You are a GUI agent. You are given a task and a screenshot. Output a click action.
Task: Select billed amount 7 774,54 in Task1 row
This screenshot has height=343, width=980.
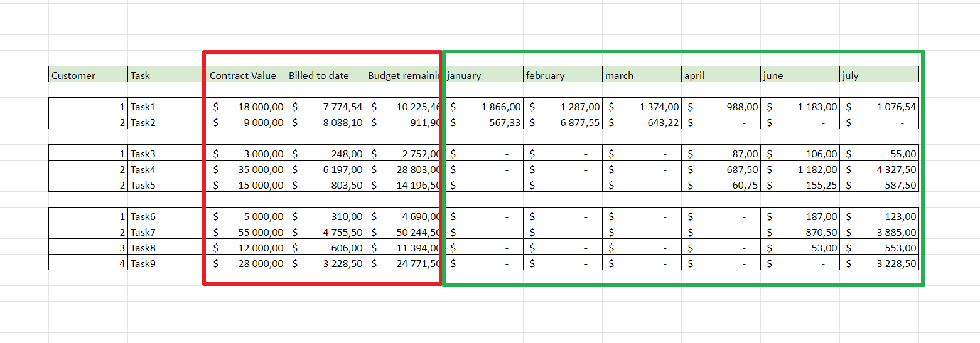tap(326, 106)
